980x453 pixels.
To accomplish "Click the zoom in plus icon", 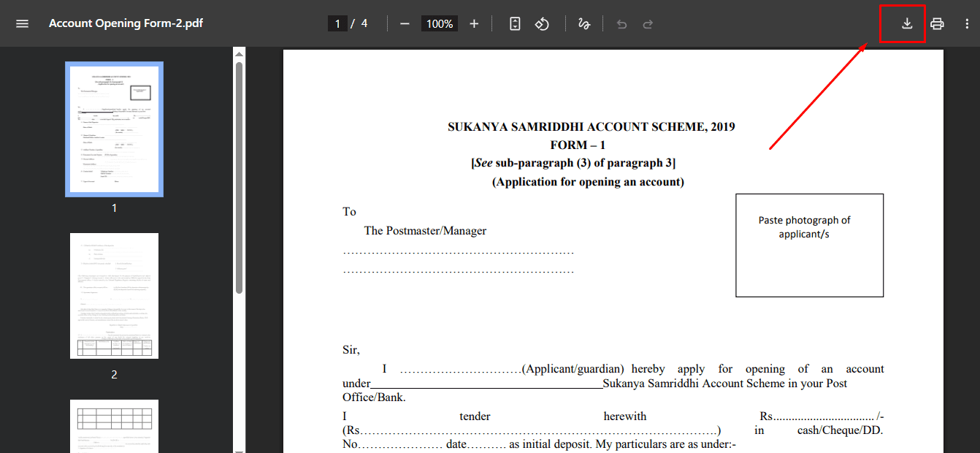I will point(474,23).
